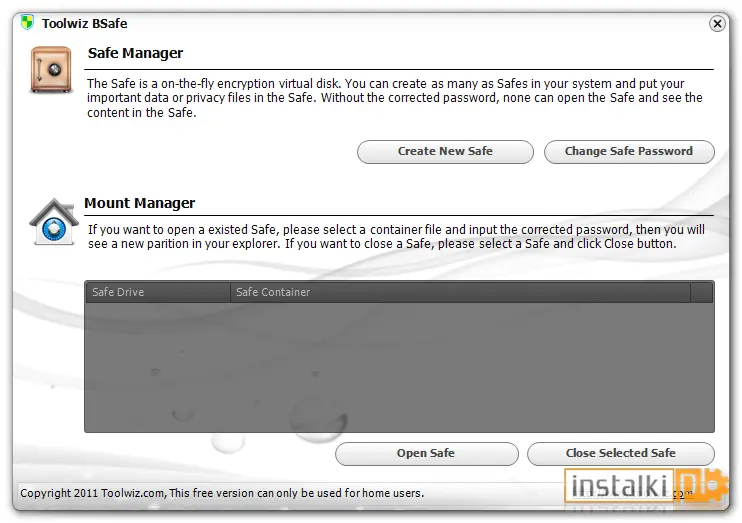
Task: Click the orange gear in instalki logo
Action: click(x=717, y=486)
